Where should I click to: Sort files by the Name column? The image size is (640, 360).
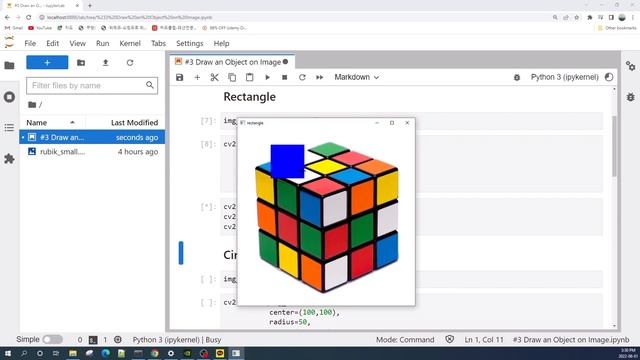(x=51, y=122)
